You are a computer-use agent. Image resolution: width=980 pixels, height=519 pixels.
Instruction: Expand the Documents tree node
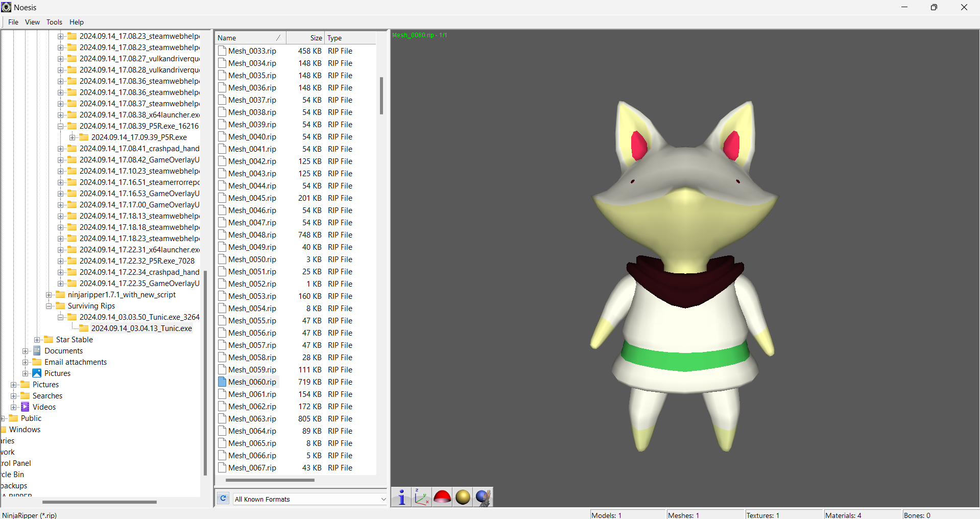pyautogui.click(x=26, y=351)
